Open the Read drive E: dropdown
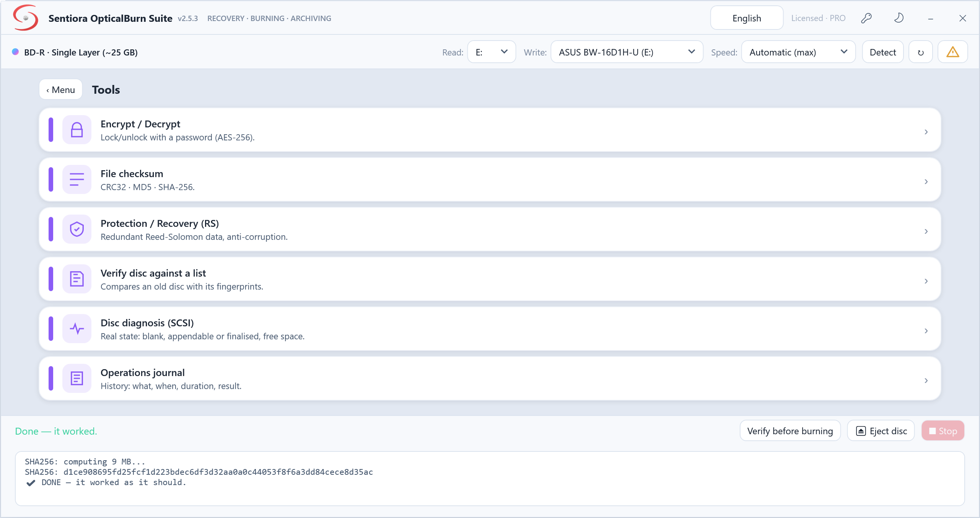Screen dimensions: 980x518 492,52
